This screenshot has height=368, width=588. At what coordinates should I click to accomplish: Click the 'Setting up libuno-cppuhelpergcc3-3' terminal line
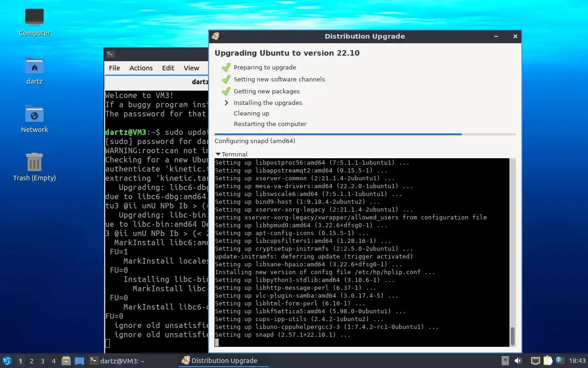[327, 327]
